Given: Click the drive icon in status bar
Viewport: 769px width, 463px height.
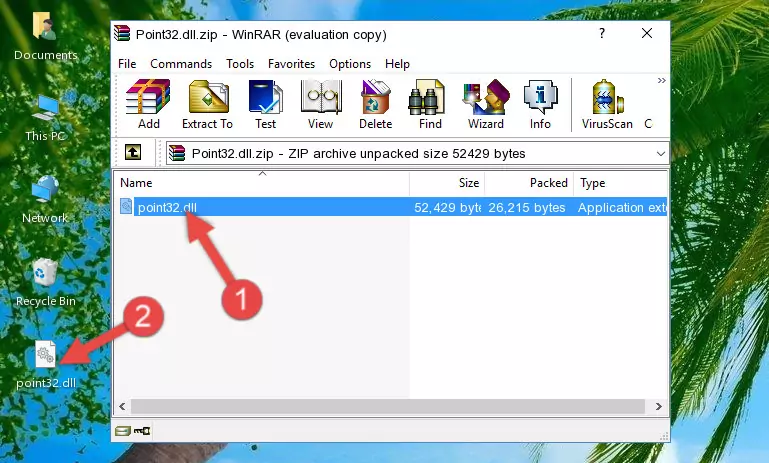Looking at the screenshot, I should (x=123, y=431).
